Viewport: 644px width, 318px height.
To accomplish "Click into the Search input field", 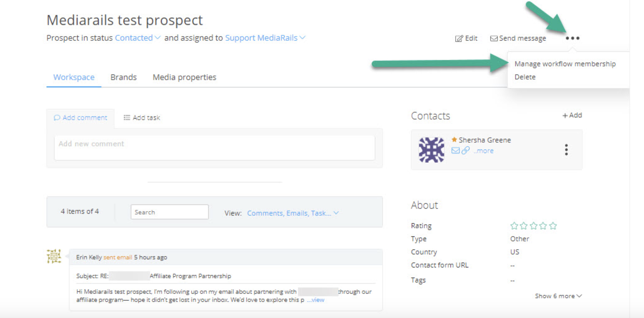I will coord(169,212).
